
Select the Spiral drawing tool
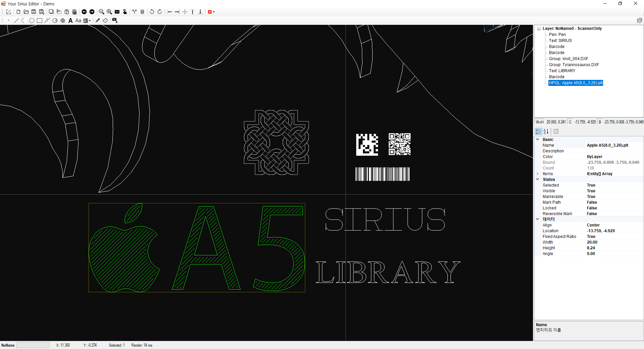click(x=63, y=20)
